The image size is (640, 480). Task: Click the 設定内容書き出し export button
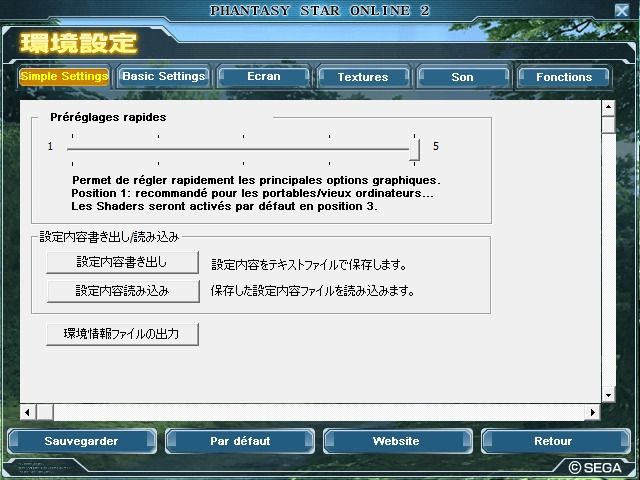[x=122, y=262]
